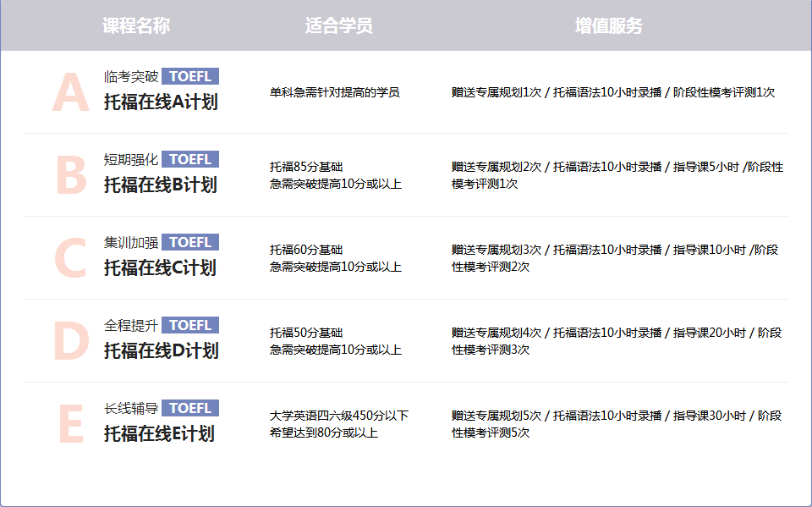Click the 全程提升 label
The image size is (812, 507).
[131, 325]
